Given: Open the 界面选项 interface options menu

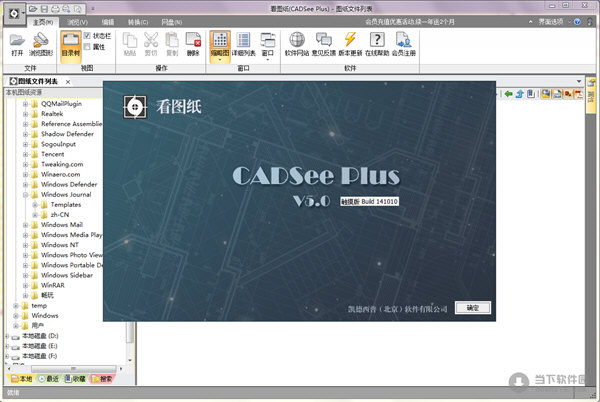Looking at the screenshot, I should 551,22.
